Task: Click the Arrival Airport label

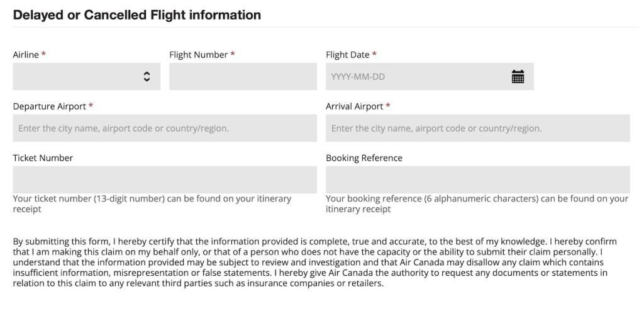Action: tap(354, 106)
